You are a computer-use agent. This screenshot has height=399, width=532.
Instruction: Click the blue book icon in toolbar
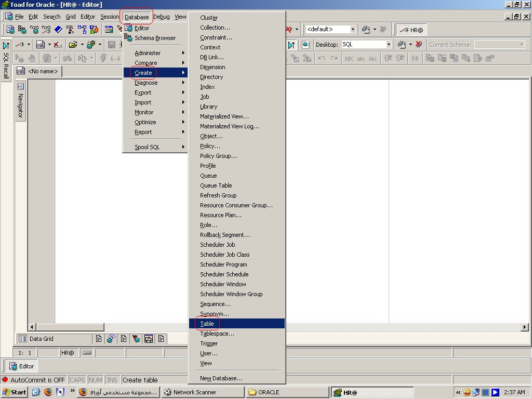[58, 30]
